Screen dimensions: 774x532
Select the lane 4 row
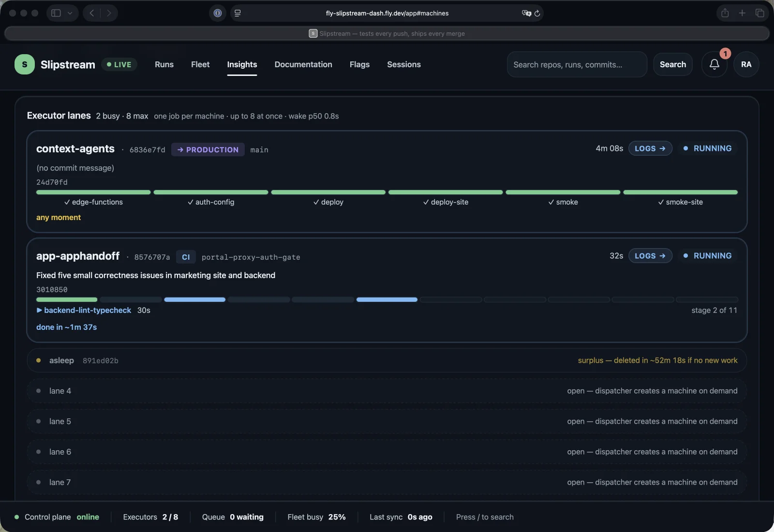pyautogui.click(x=387, y=391)
